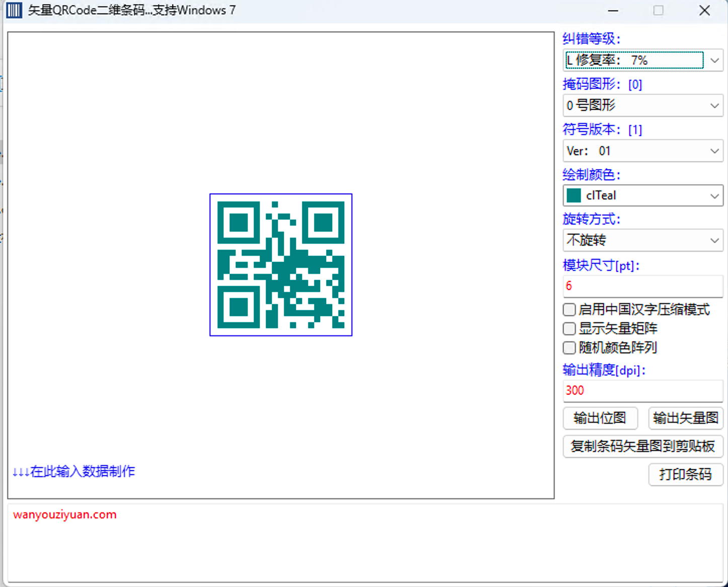Screen dimensions: 728x587
Task: Click the 输出位图 button
Action: tap(600, 418)
